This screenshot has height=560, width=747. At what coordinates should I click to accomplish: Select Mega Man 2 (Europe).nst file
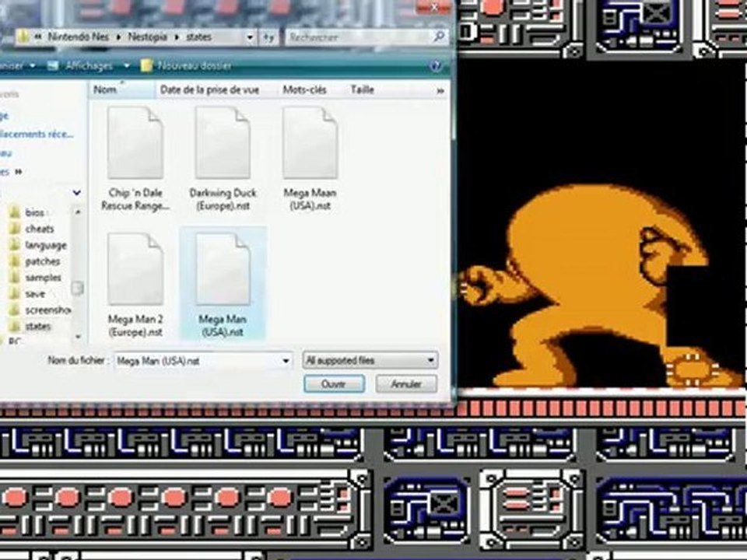135,285
